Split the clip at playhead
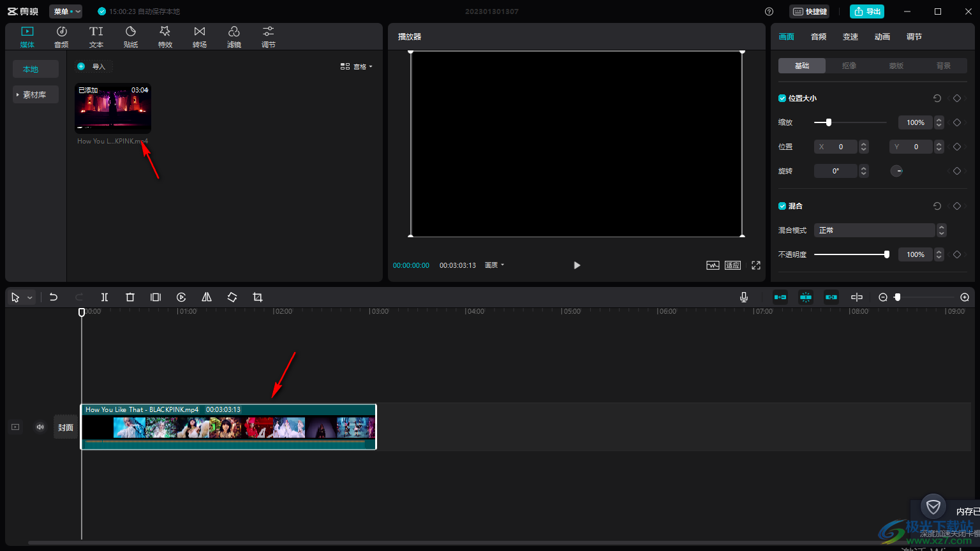The height and width of the screenshot is (551, 980). pos(105,297)
